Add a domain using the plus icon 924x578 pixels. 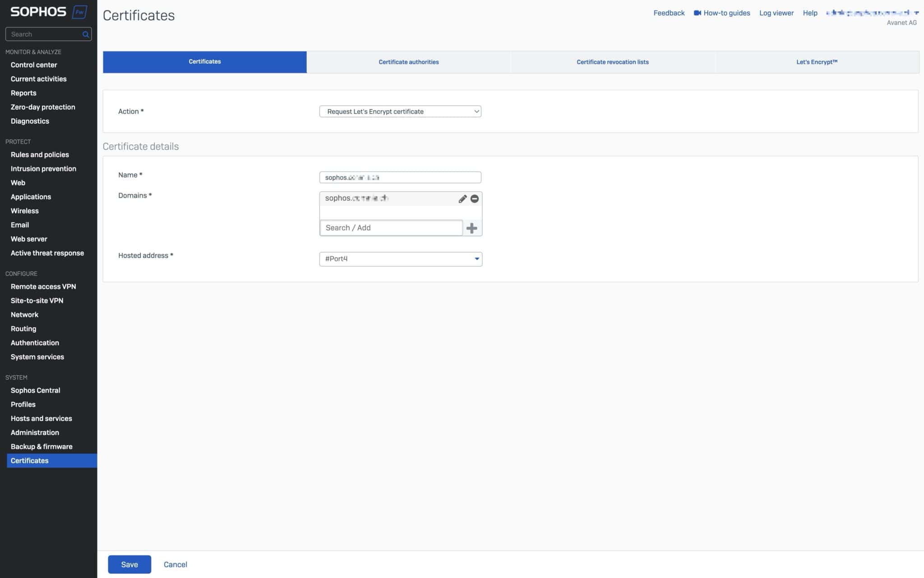[472, 228]
